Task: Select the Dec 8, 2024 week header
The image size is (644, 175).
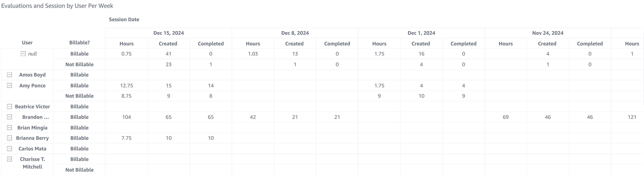Action: coord(295,33)
